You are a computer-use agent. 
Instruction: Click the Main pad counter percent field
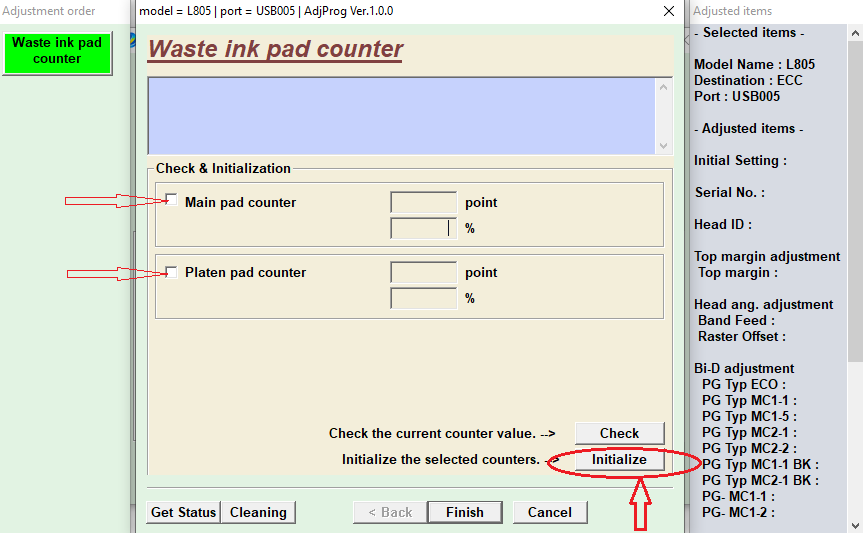(x=423, y=228)
